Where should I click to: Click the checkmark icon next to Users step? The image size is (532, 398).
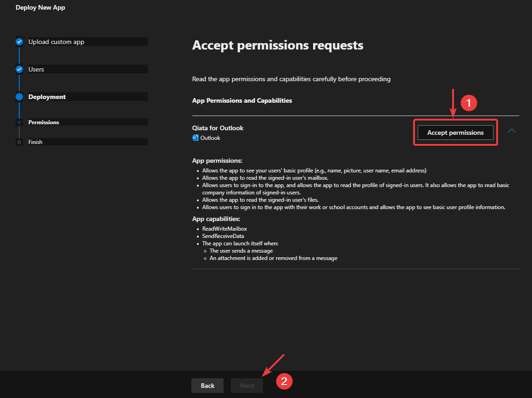[x=19, y=69]
